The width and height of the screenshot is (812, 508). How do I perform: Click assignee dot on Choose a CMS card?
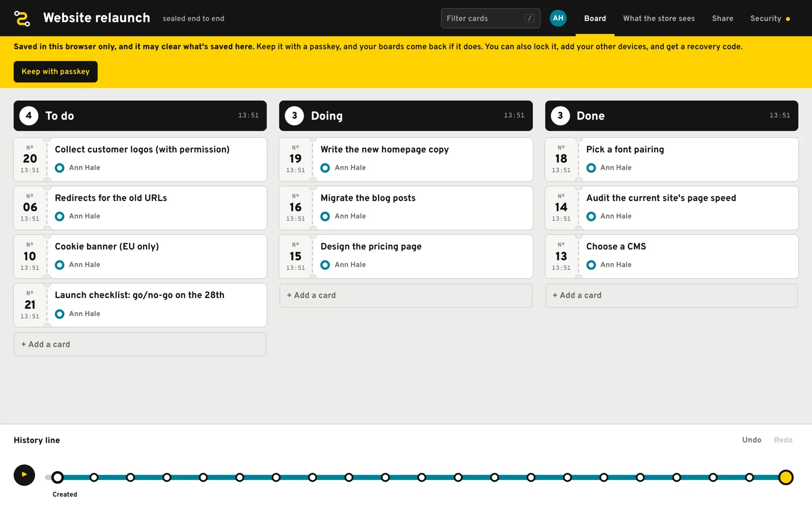click(591, 265)
